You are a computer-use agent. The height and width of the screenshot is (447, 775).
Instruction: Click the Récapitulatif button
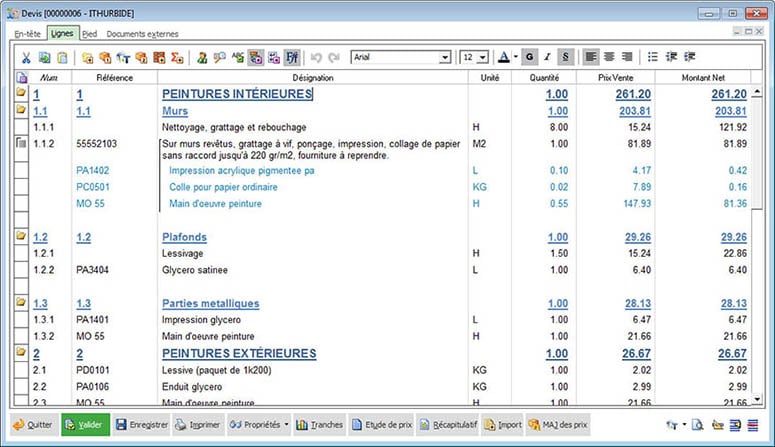(449, 425)
